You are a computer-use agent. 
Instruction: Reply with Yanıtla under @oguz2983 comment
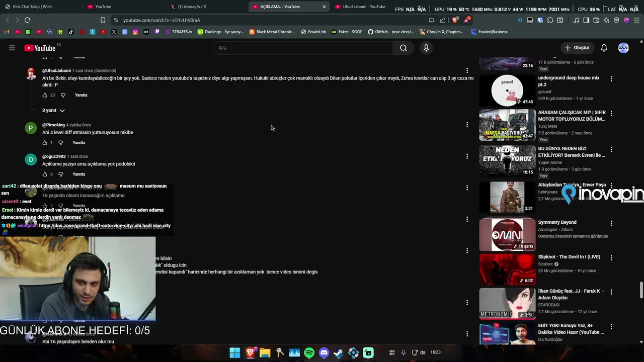pos(79,174)
